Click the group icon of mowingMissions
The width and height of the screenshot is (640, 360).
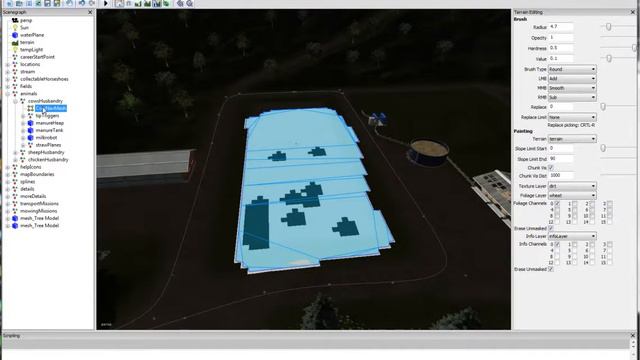point(15,211)
